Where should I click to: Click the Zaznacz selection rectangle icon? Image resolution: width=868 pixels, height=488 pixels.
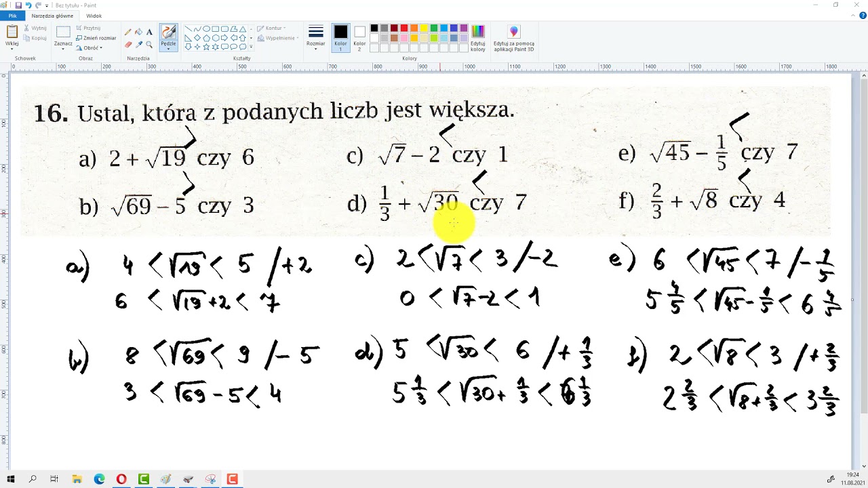click(63, 32)
